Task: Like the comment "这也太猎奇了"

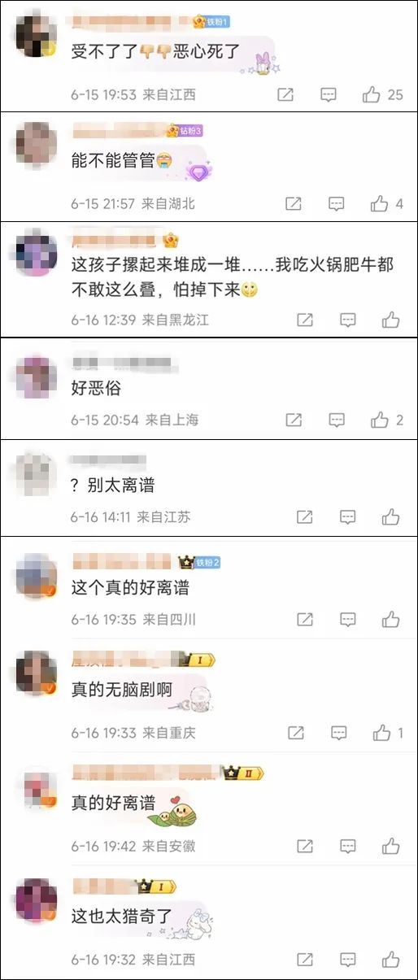Action: pos(390,960)
